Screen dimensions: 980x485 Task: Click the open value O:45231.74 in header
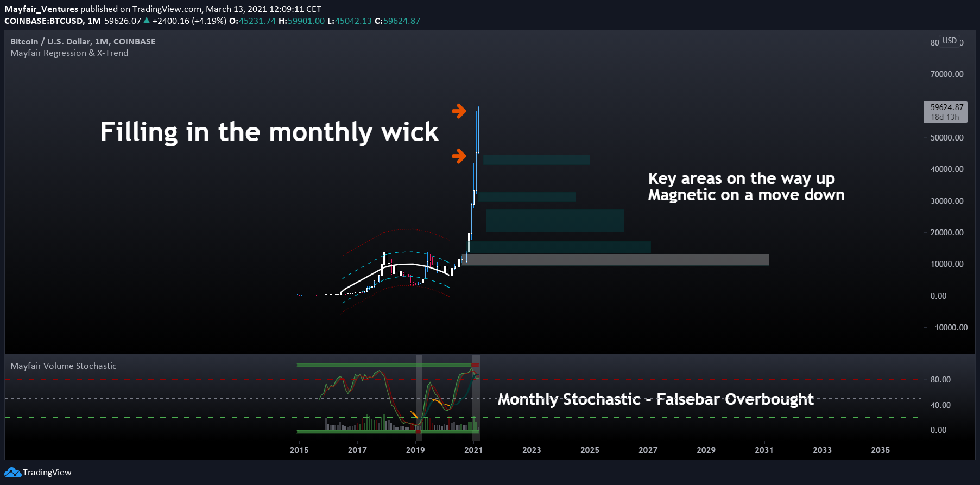point(252,21)
